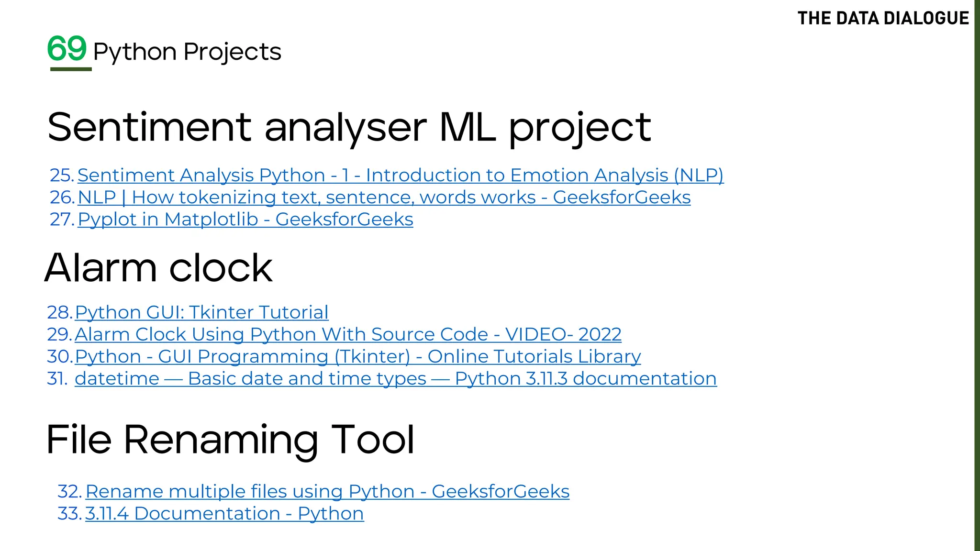Screen dimensions: 980x551
Task: Open Alarm Clock Using Python video link
Action: tap(348, 335)
